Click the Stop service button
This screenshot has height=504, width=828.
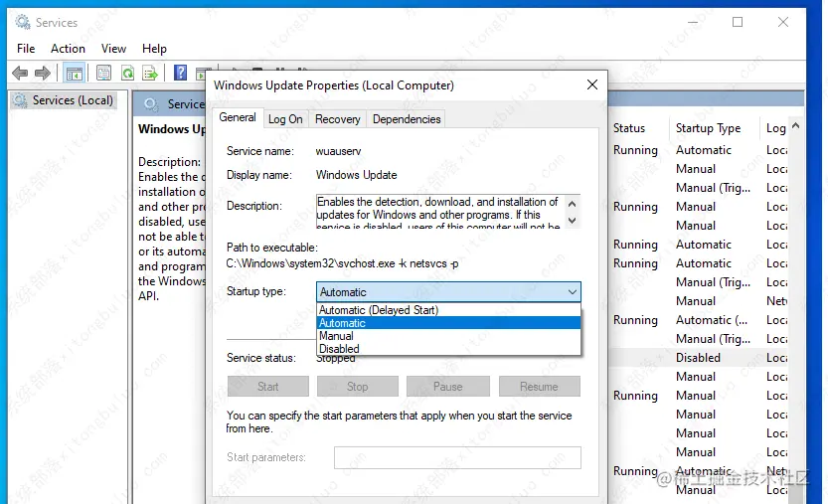358,386
